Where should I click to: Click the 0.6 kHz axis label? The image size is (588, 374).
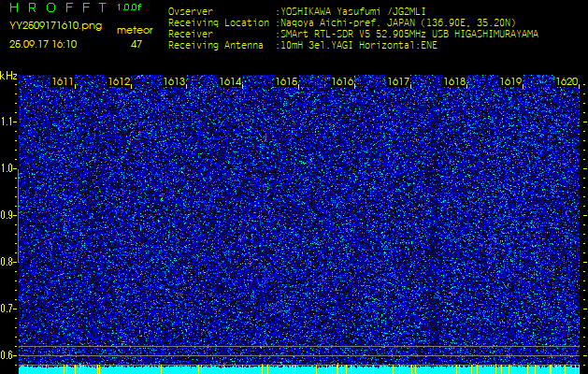[7, 355]
